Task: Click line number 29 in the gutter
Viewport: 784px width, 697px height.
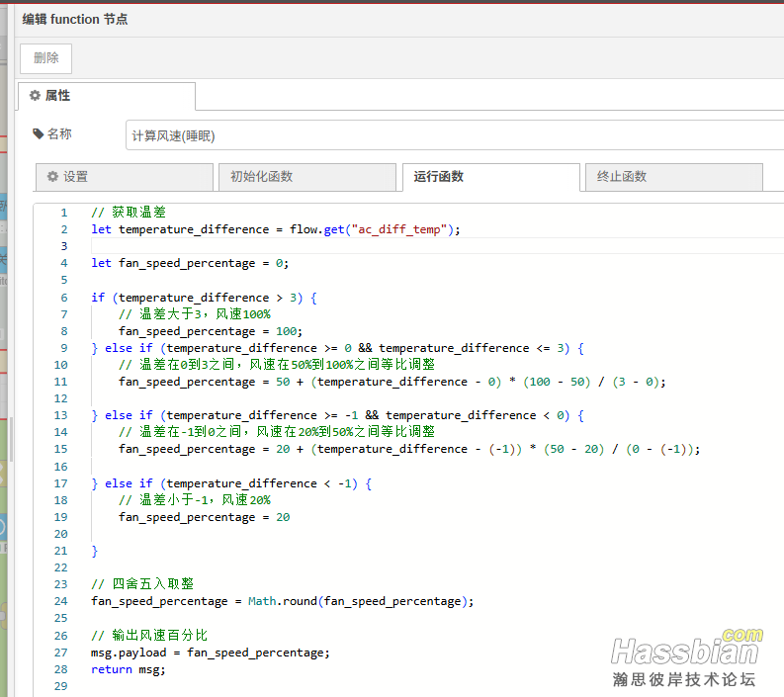Action: (x=61, y=686)
